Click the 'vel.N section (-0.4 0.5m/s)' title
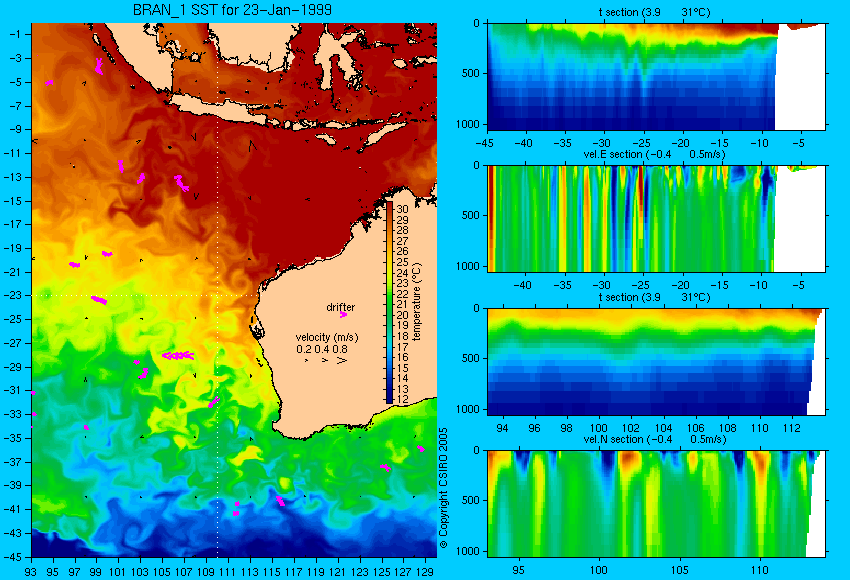Viewport: 850px width, 580px height. [655, 439]
